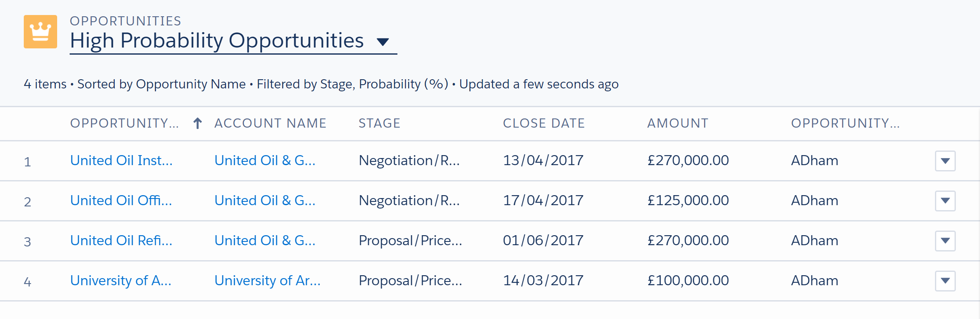Open the High Probability Opportunities list view dropdown
Screen dimensions: 980x319
(x=382, y=42)
